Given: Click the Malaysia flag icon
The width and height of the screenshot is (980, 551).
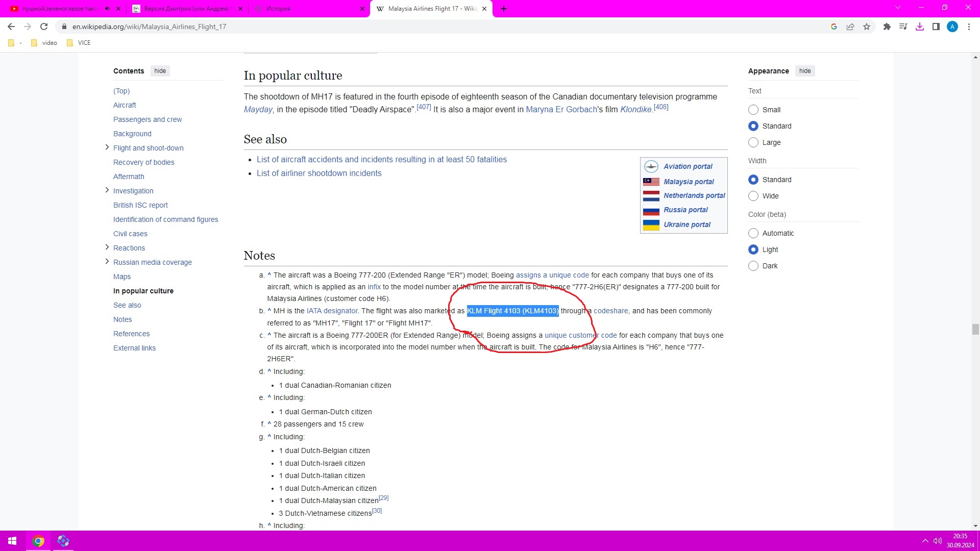Looking at the screenshot, I should (651, 182).
